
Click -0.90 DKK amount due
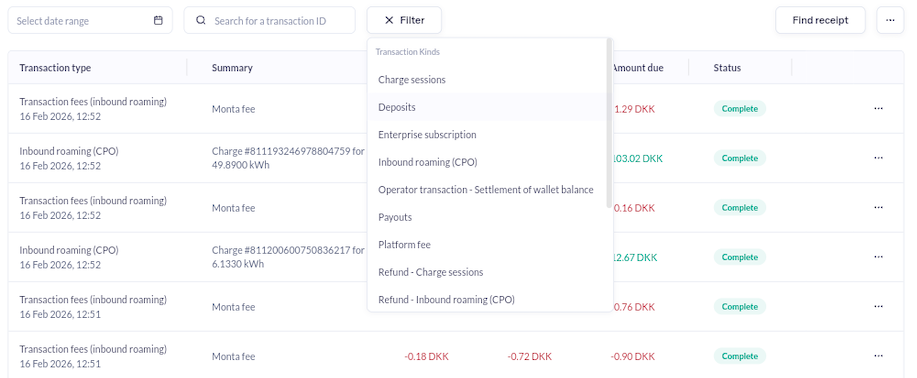[633, 356]
